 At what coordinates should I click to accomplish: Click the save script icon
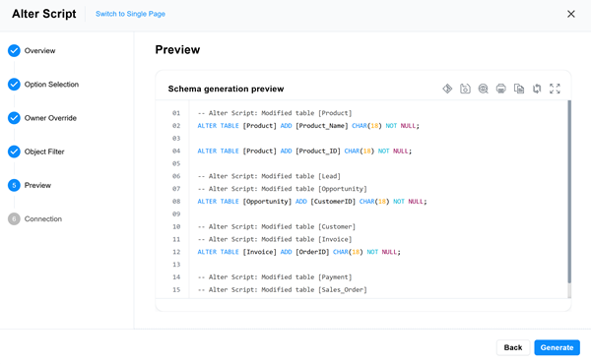pyautogui.click(x=465, y=89)
